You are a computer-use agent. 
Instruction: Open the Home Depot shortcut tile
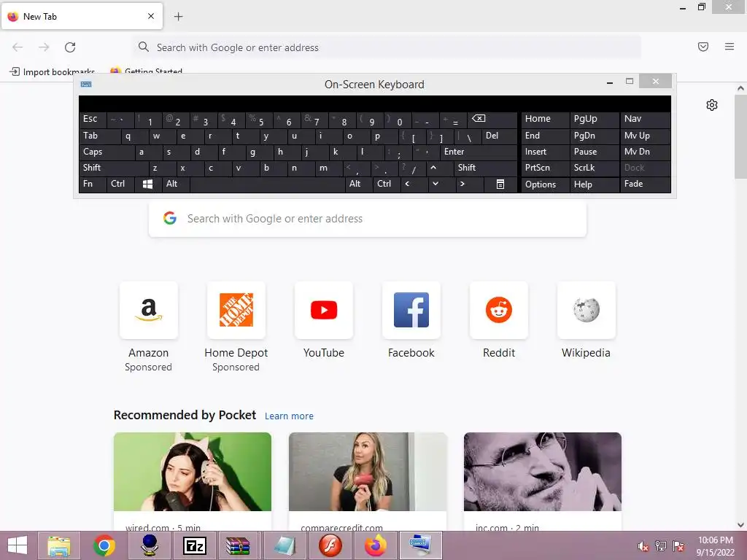pos(236,310)
